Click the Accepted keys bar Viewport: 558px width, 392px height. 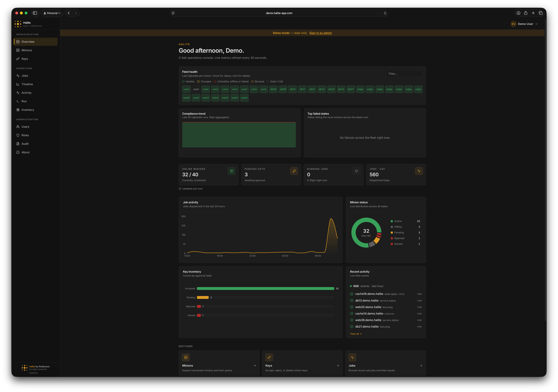[265, 289]
